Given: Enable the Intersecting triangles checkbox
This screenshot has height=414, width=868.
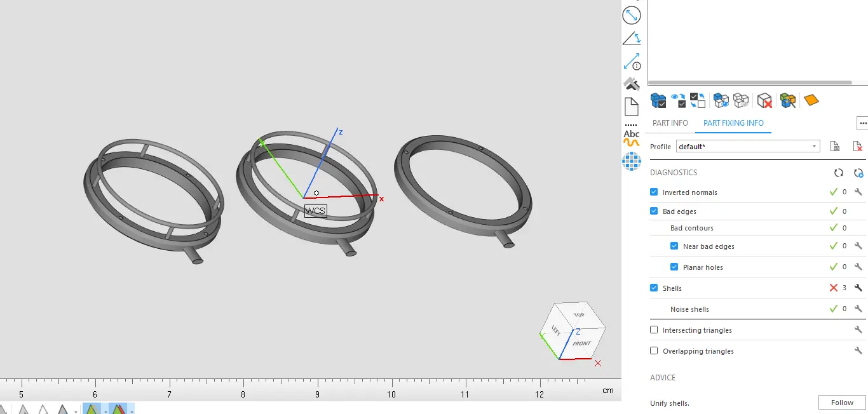Looking at the screenshot, I should click(x=654, y=330).
